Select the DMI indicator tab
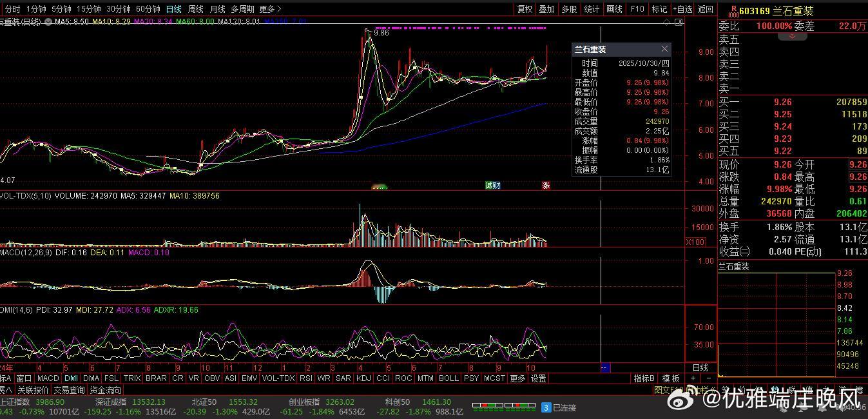Image resolution: width=868 pixels, height=419 pixels. coord(72,378)
